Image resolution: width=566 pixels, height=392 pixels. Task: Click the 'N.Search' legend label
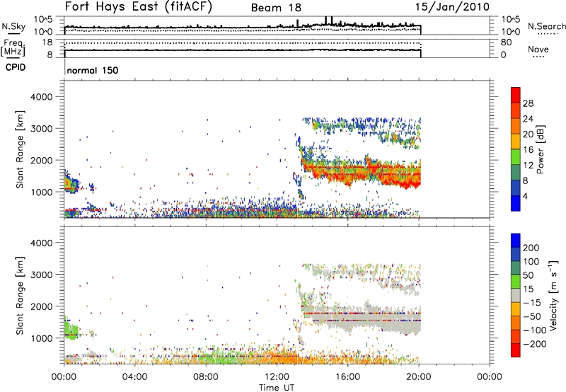[546, 26]
